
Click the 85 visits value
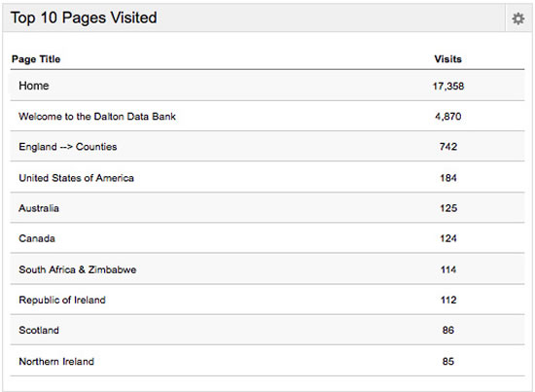point(448,361)
